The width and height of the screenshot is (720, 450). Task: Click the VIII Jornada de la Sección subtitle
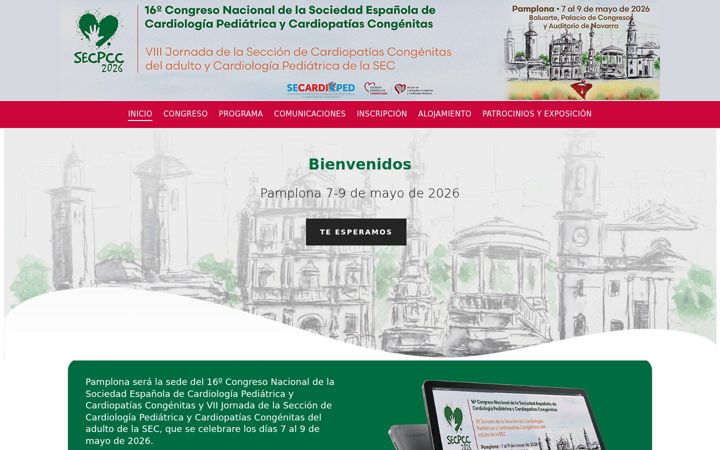(298, 59)
